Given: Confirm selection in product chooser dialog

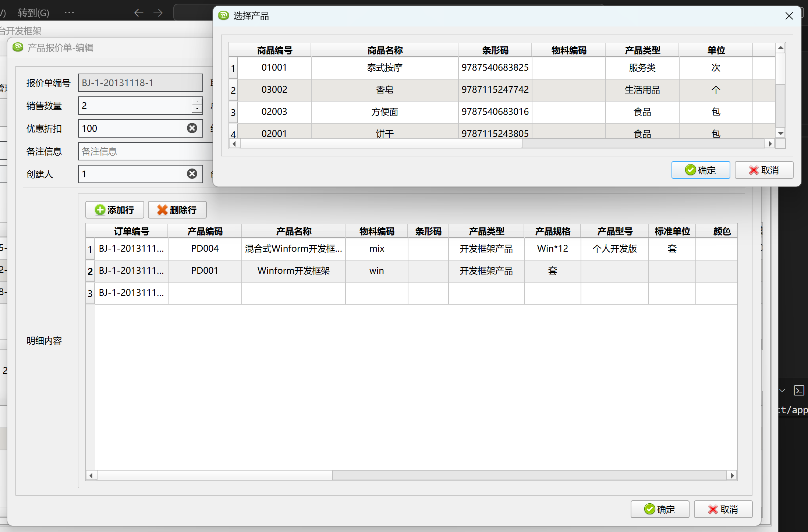Looking at the screenshot, I should [700, 170].
